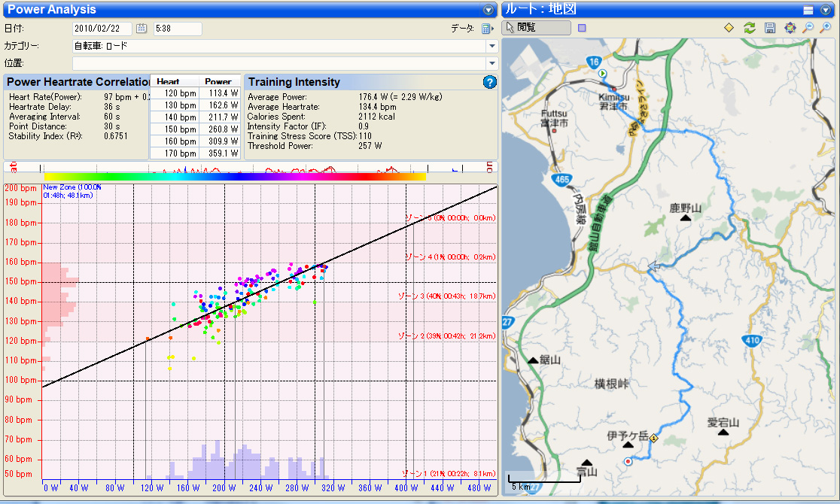Click the refresh map icon
Image resolution: width=840 pixels, height=504 pixels.
(749, 28)
